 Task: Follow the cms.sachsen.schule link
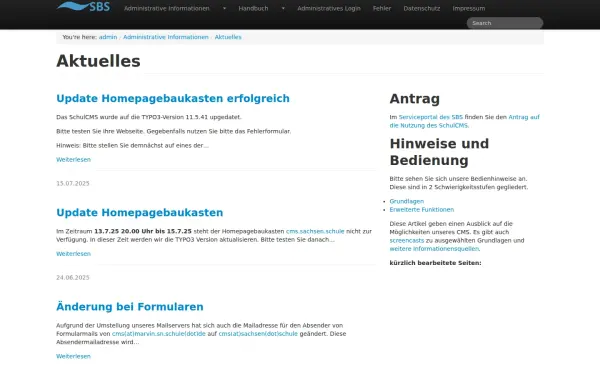point(315,232)
